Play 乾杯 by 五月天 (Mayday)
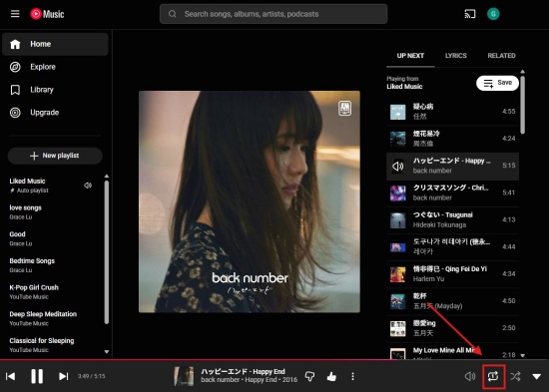 tap(453, 301)
